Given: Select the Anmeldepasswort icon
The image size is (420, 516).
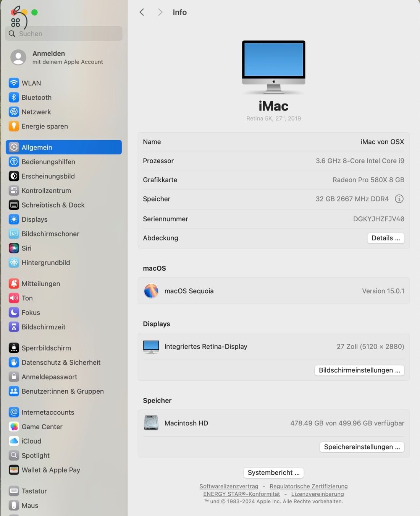Looking at the screenshot, I should point(14,377).
